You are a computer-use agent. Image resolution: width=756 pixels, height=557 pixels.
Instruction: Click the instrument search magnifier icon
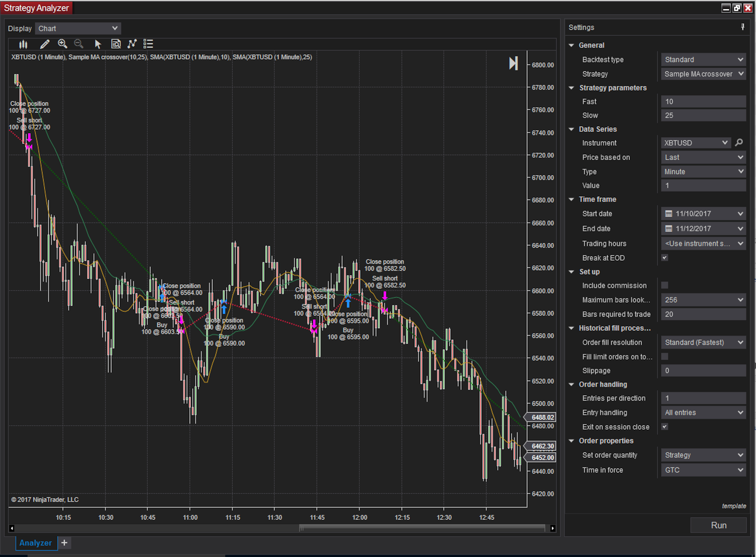(739, 143)
